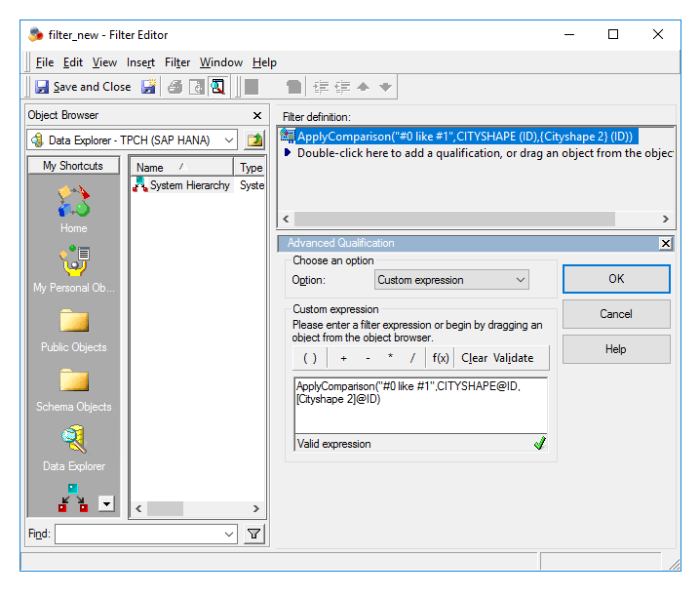The width and height of the screenshot is (700, 596).
Task: Click the Print Preview toolbar icon
Action: click(196, 87)
